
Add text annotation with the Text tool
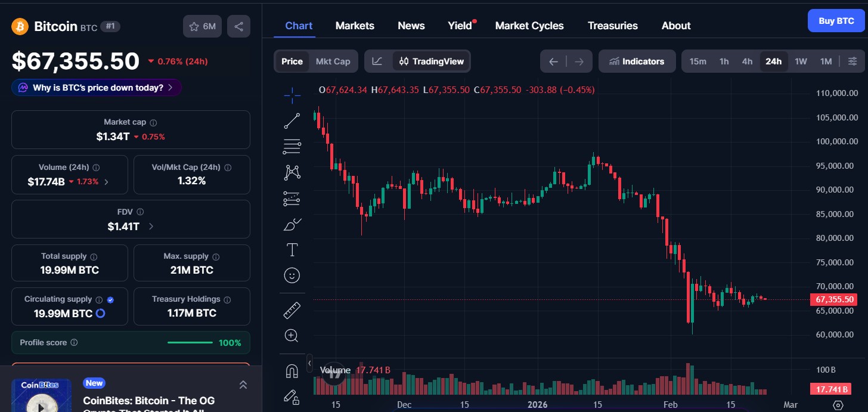pos(292,250)
